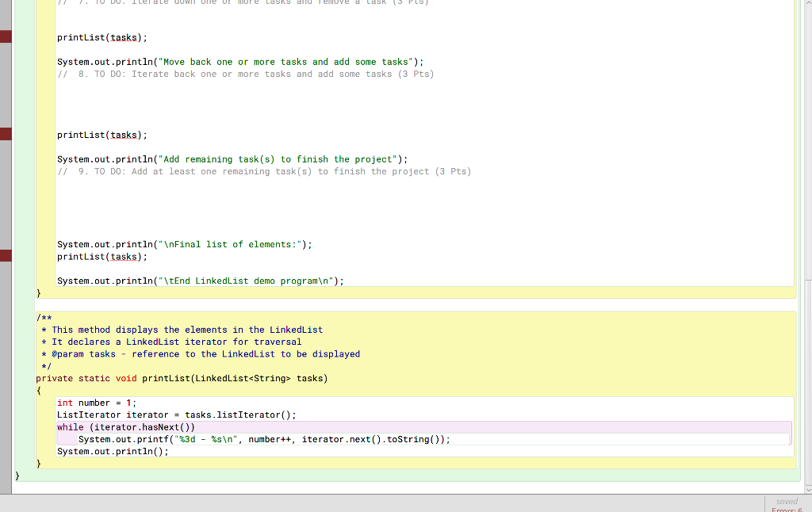Click the scroll-down arrow of the editor scrollbar

pos(808,489)
